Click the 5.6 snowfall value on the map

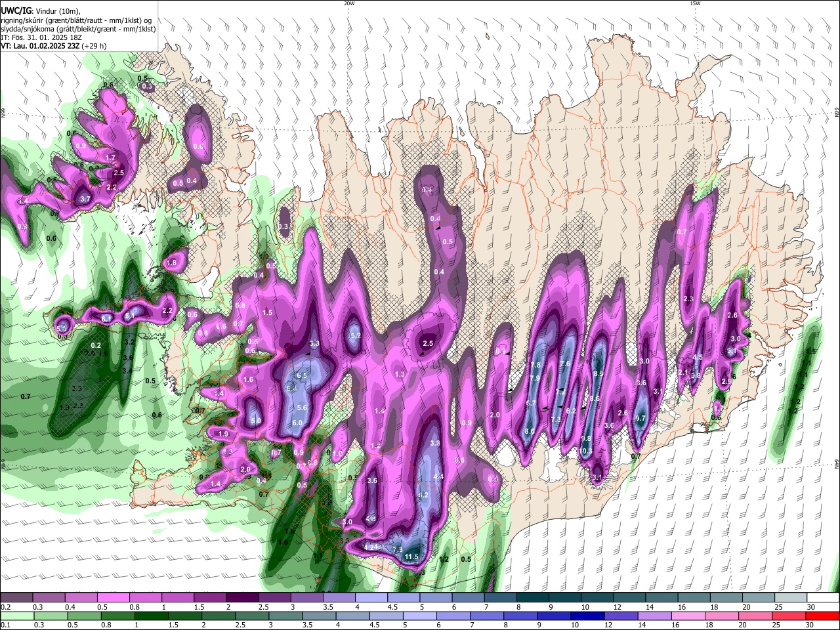(302, 408)
